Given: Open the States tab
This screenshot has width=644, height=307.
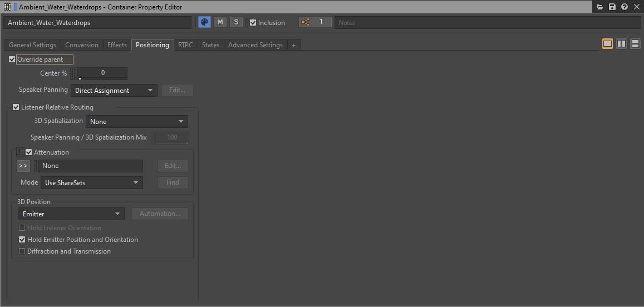Looking at the screenshot, I should [x=211, y=44].
